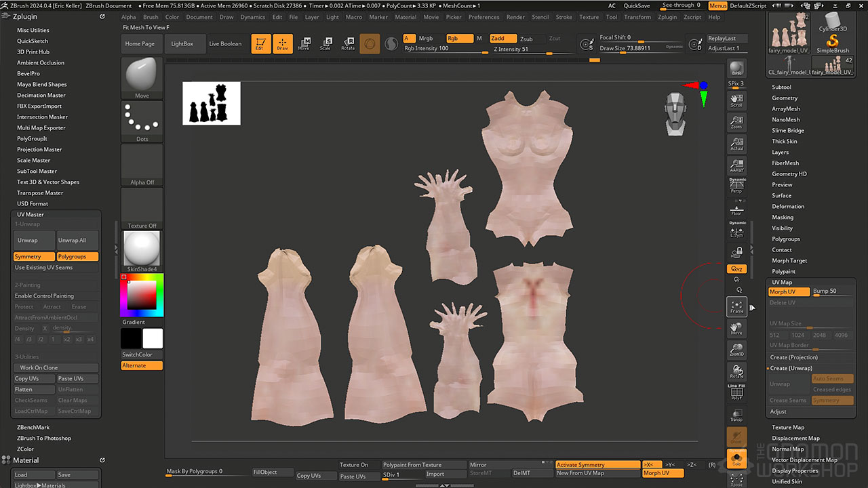Toggle the Floor grid icon

736,208
